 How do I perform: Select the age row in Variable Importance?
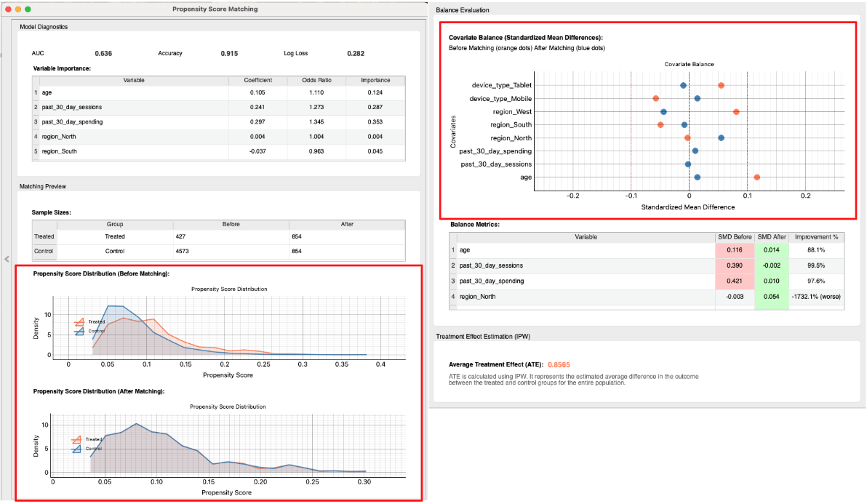pos(109,92)
